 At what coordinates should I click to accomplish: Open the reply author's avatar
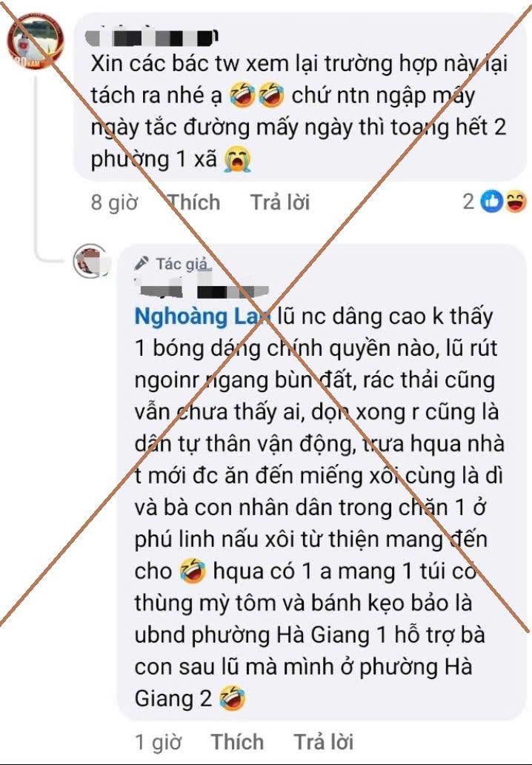(90, 261)
